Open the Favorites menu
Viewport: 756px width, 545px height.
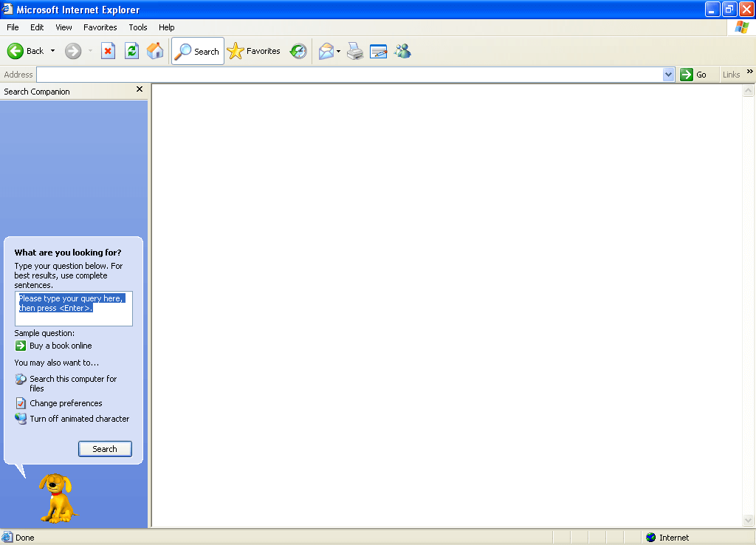tap(100, 27)
